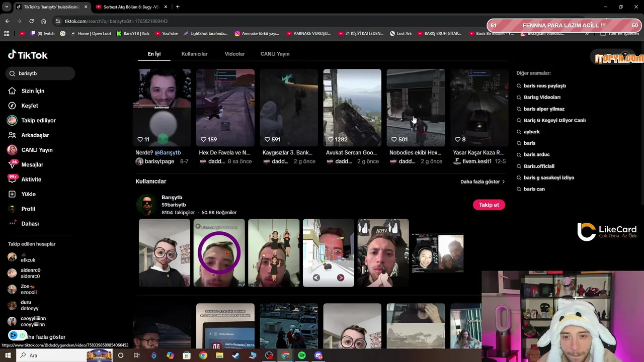The image size is (644, 362).
Task: Open Barışytb user profile name
Action: point(172,197)
